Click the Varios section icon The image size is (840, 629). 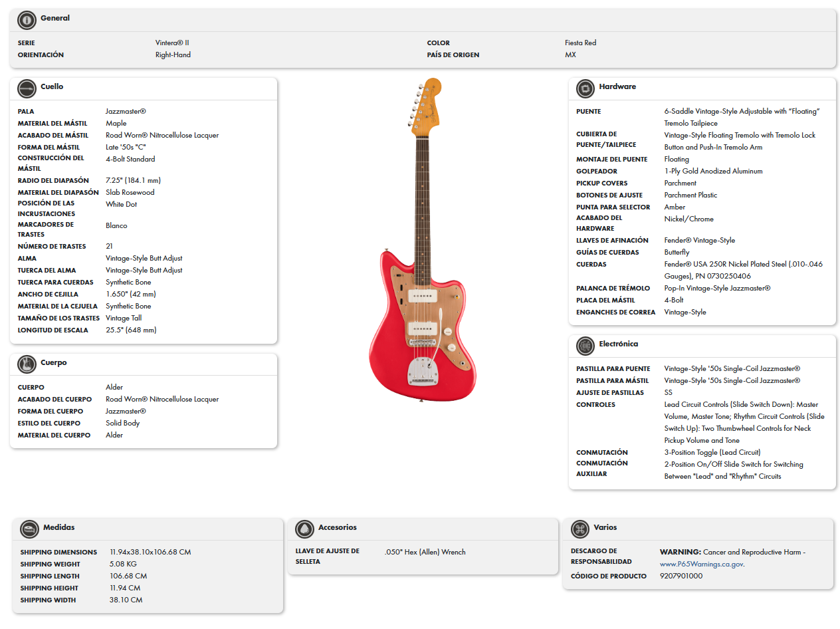(579, 529)
